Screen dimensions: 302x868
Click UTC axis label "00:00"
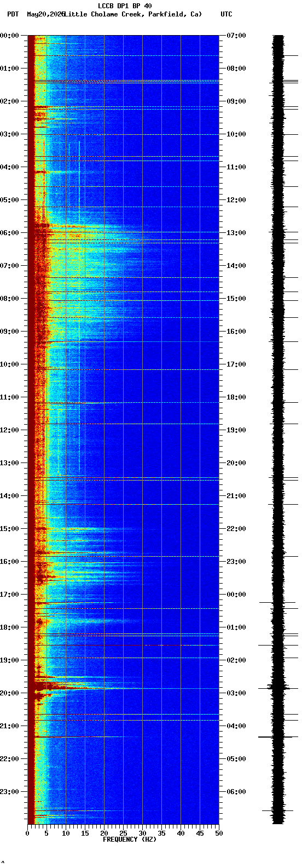[x=236, y=595]
